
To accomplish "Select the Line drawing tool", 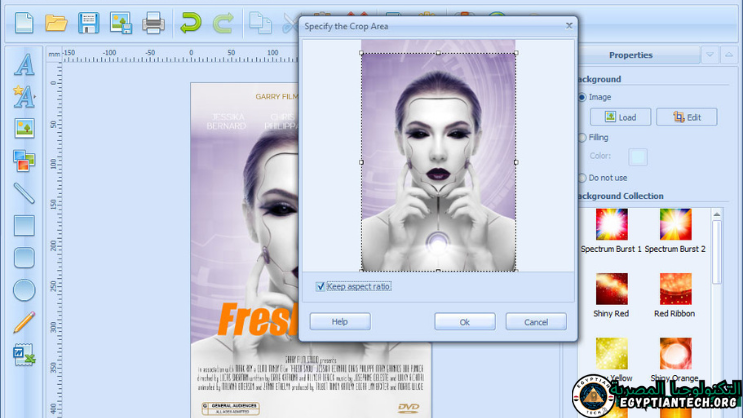I will click(24, 193).
